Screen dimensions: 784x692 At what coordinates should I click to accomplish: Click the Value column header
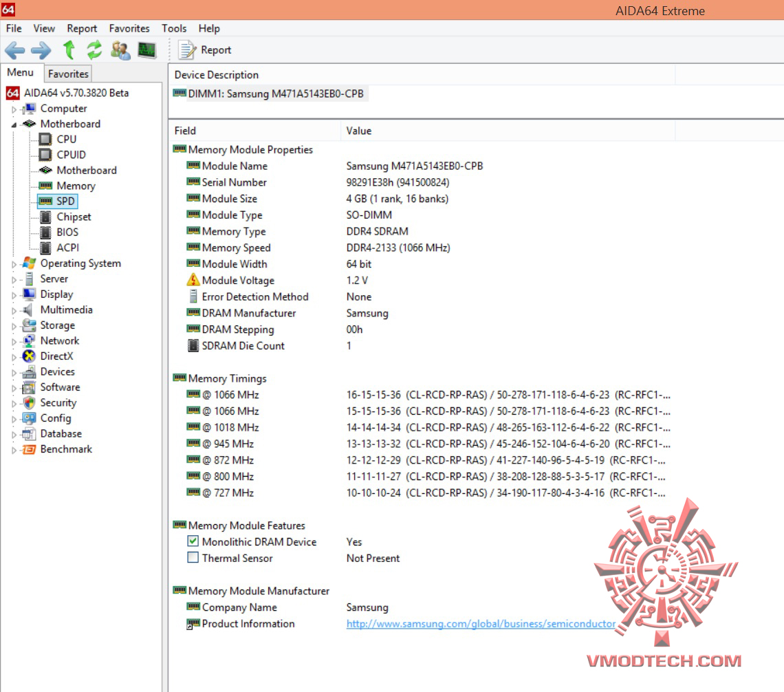(508, 131)
